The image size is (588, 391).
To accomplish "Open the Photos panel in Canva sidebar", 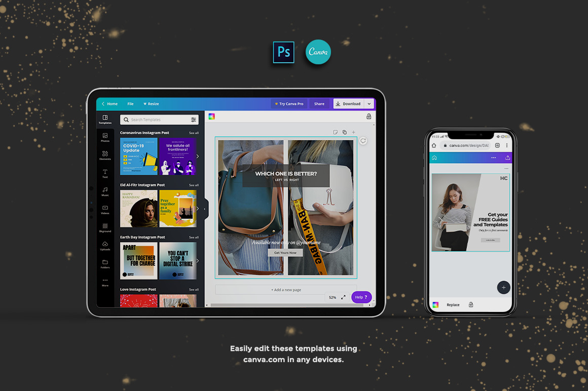I will point(105,137).
